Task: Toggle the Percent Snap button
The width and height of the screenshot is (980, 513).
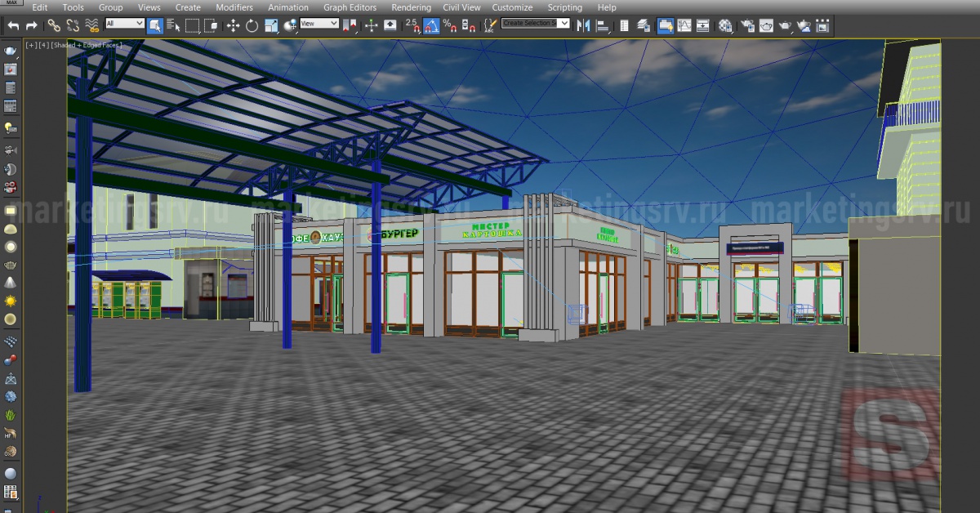Action: (x=450, y=26)
